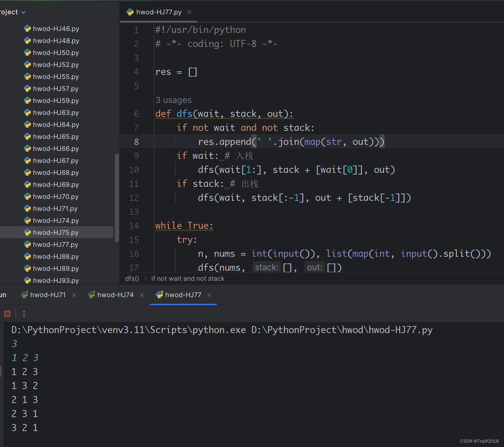Image resolution: width=504 pixels, height=447 pixels.
Task: Open hwod-HJ46.py in project tree
Action: click(x=56, y=29)
